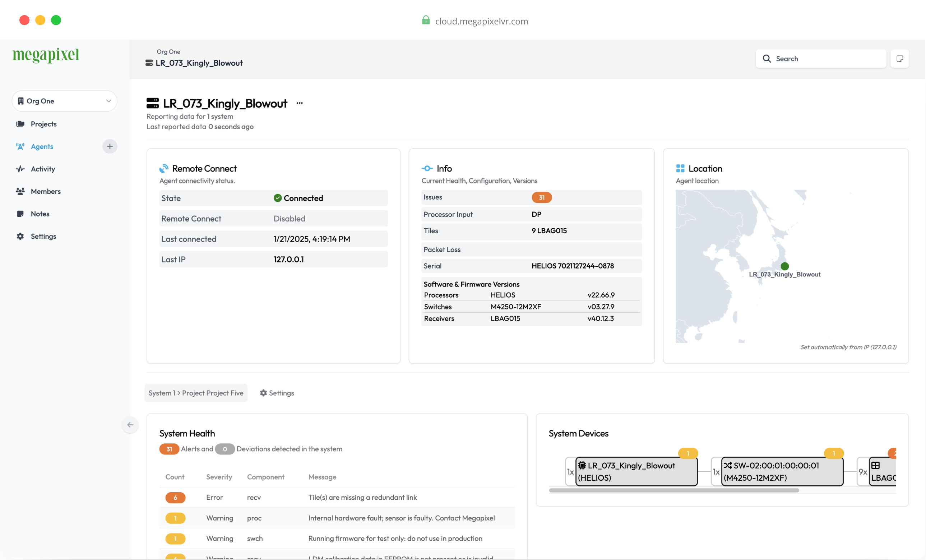Click the server icon beside agent heading

click(x=153, y=103)
